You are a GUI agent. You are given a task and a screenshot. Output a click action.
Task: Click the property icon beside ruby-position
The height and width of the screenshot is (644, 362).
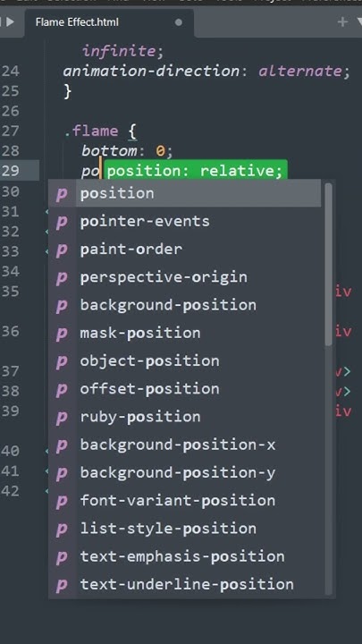(x=62, y=418)
